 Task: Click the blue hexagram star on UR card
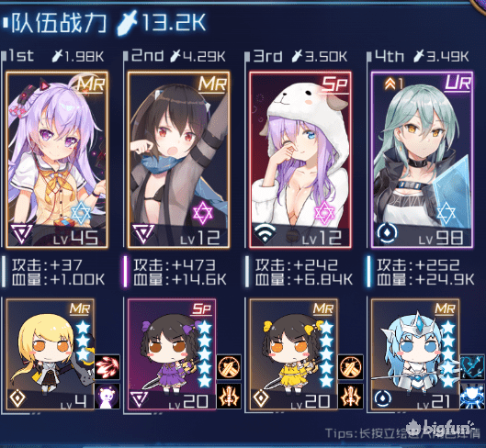[x=446, y=213]
